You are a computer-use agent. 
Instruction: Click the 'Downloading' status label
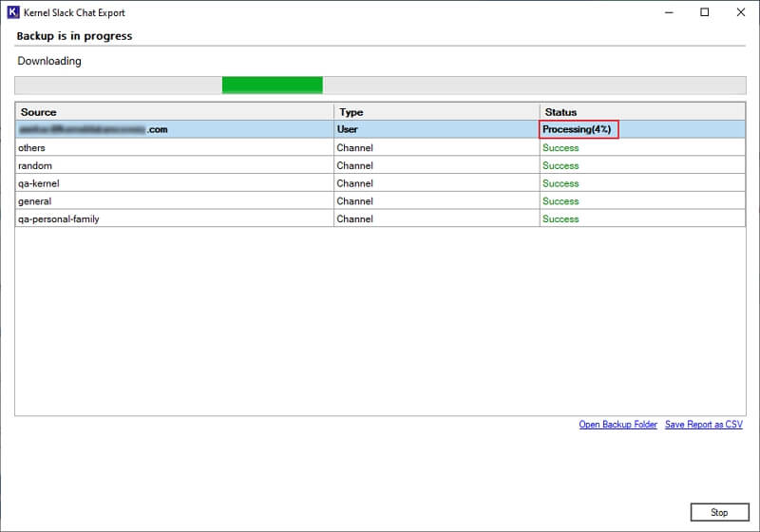click(49, 61)
